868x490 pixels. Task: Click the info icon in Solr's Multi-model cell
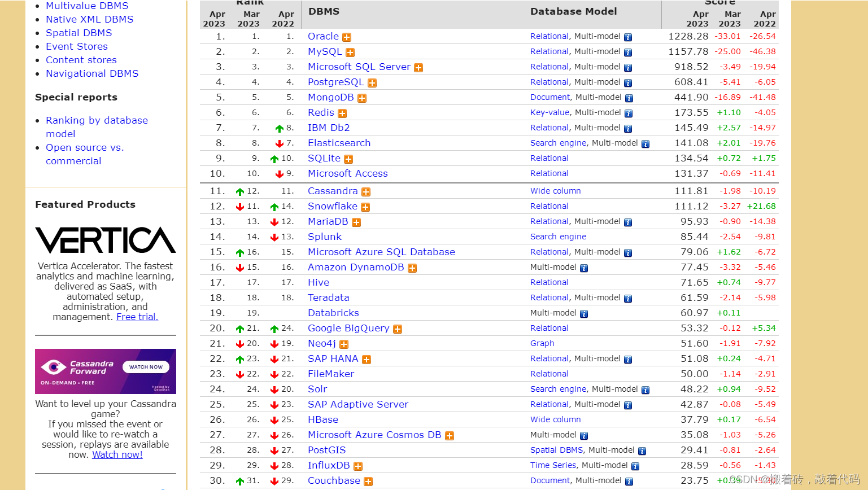(645, 390)
